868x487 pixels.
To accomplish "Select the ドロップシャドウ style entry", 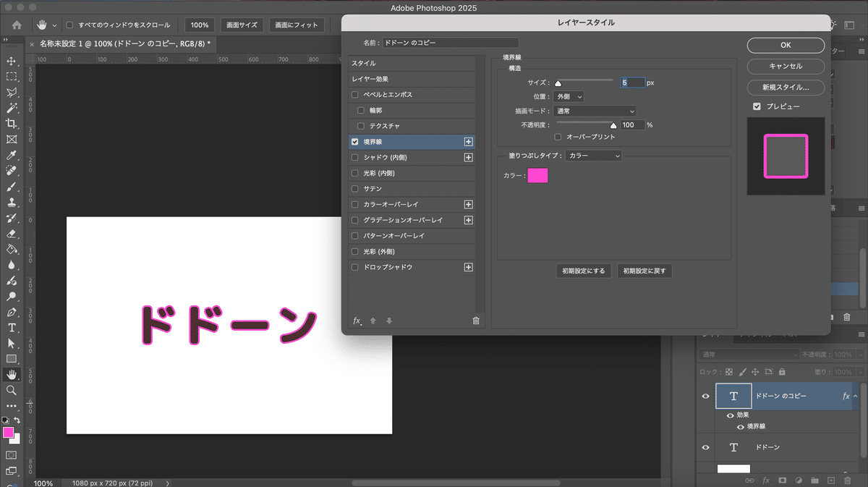I will [412, 267].
